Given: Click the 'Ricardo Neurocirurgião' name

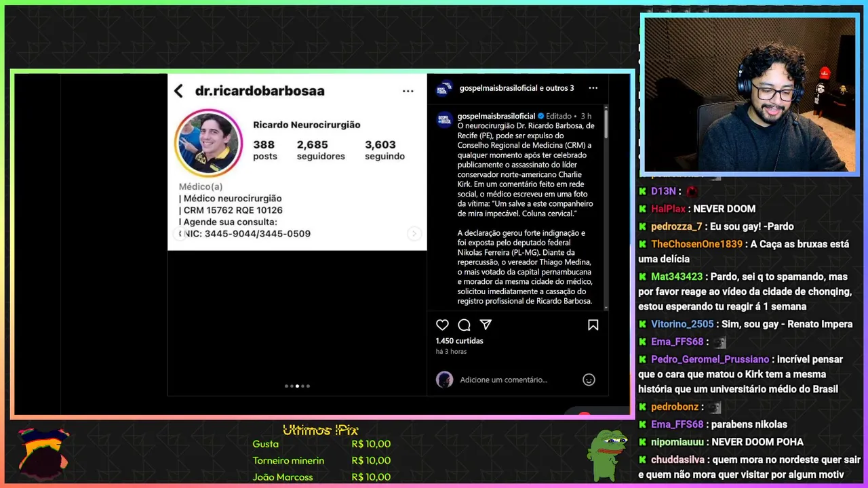Looking at the screenshot, I should pos(307,125).
